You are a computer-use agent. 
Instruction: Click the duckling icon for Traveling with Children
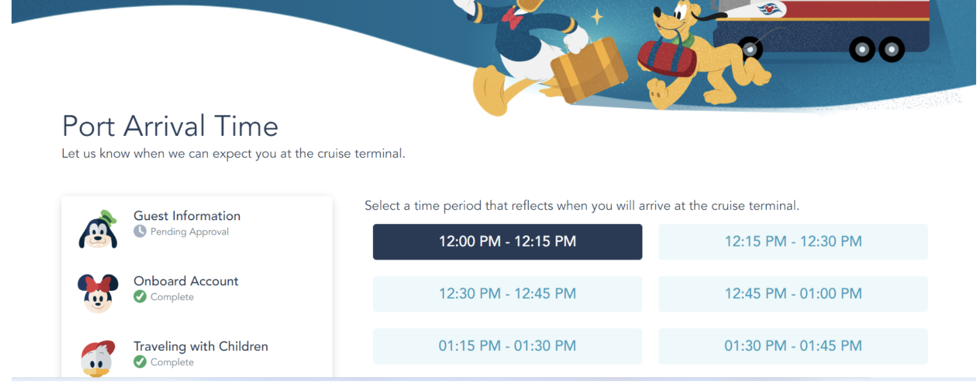pos(98,355)
